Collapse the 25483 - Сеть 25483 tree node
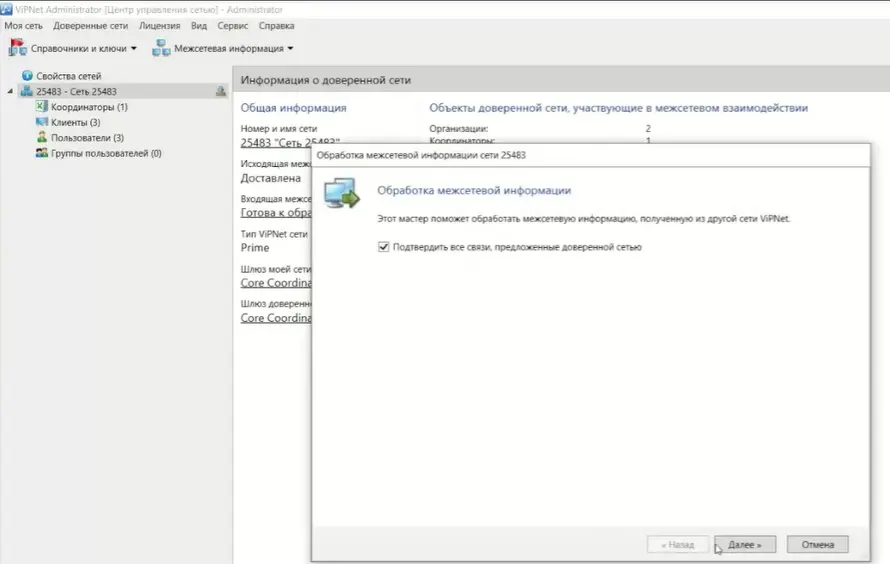Screen dimensions: 890x564 [10, 91]
